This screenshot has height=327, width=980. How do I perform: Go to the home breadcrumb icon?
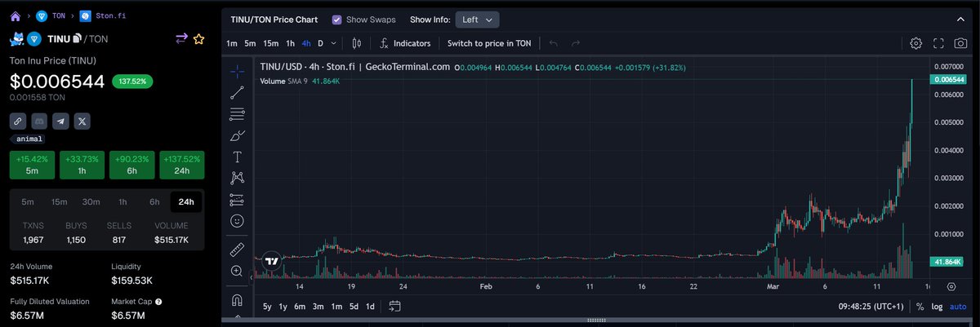coord(14,15)
